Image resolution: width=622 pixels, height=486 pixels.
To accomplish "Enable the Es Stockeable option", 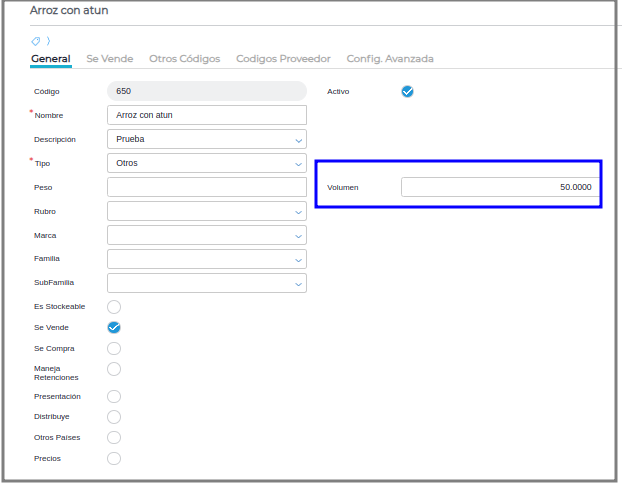I will [x=114, y=306].
